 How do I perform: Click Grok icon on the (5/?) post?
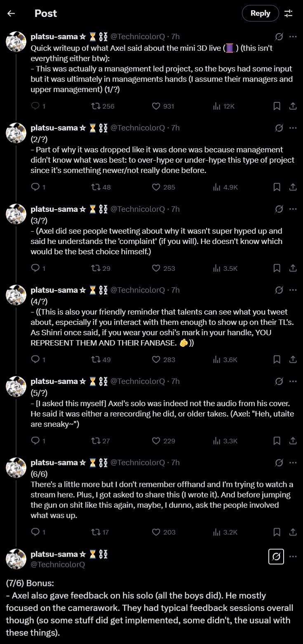[x=279, y=381]
